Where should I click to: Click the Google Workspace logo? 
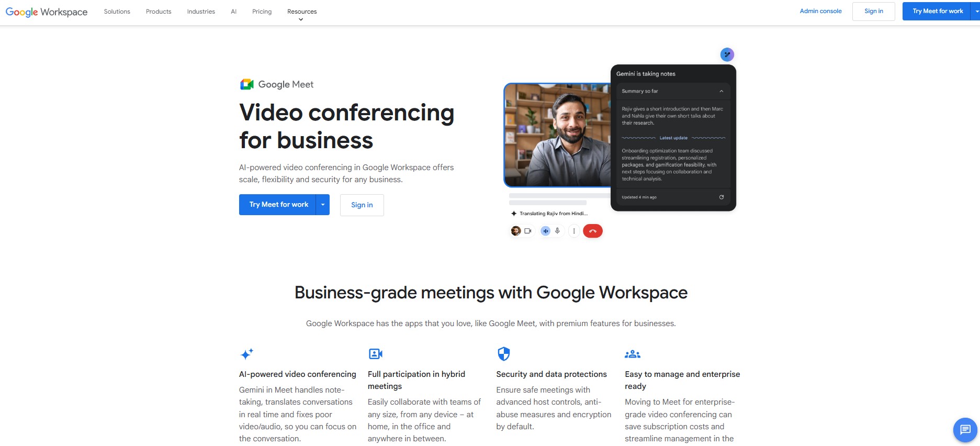pyautogui.click(x=47, y=12)
